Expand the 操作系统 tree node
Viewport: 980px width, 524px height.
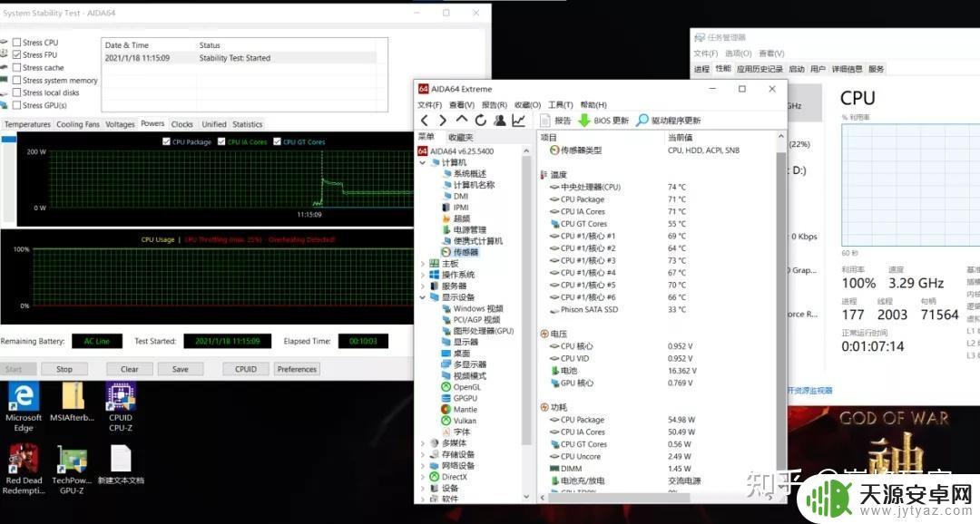pyautogui.click(x=423, y=275)
